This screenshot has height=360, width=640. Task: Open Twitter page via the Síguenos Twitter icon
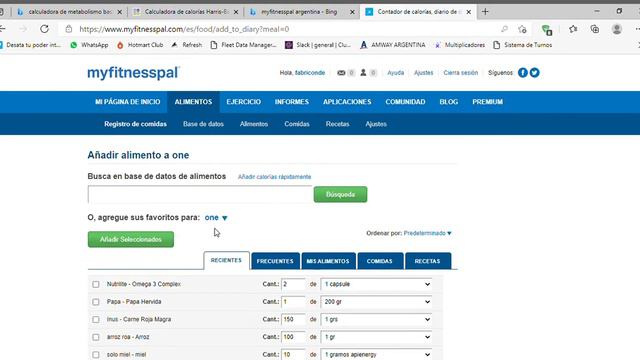pos(534,73)
